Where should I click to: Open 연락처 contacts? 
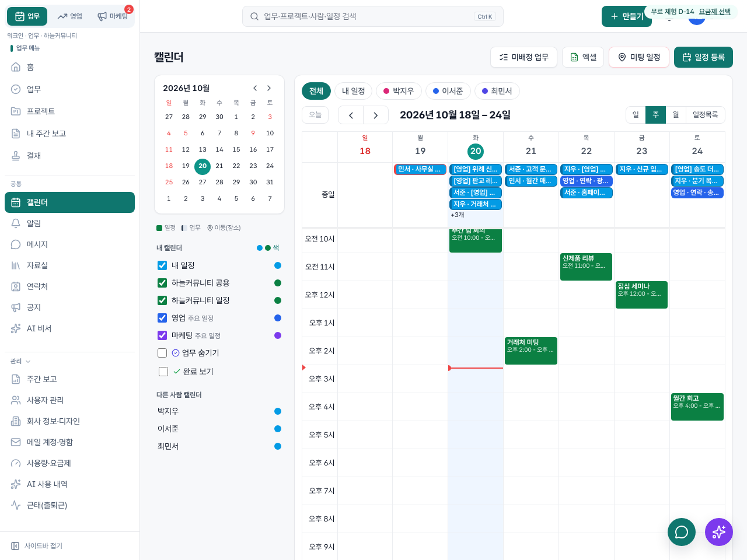click(69, 286)
